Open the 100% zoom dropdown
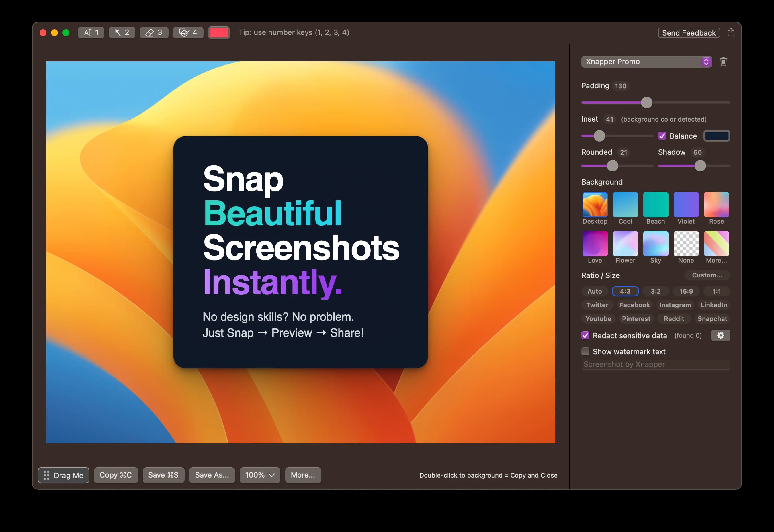Screen dimensions: 774x532 [260, 475]
